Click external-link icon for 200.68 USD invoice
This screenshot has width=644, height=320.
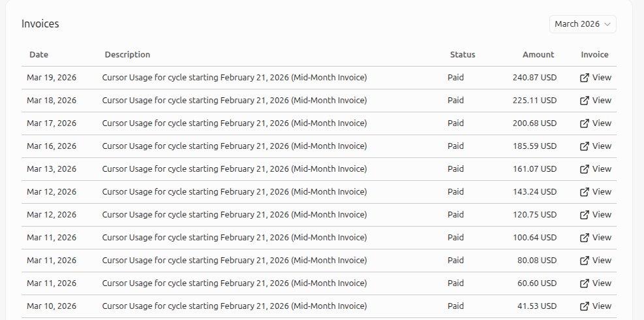pyautogui.click(x=584, y=123)
